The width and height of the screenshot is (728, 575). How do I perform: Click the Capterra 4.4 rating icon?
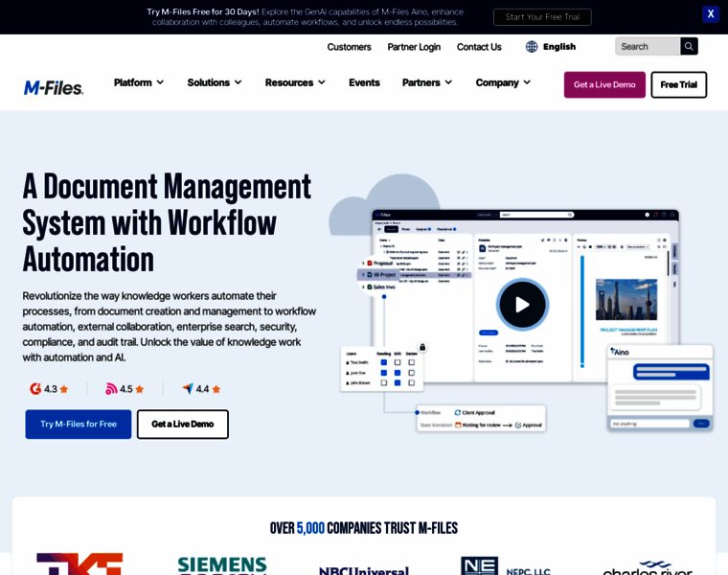pos(188,388)
